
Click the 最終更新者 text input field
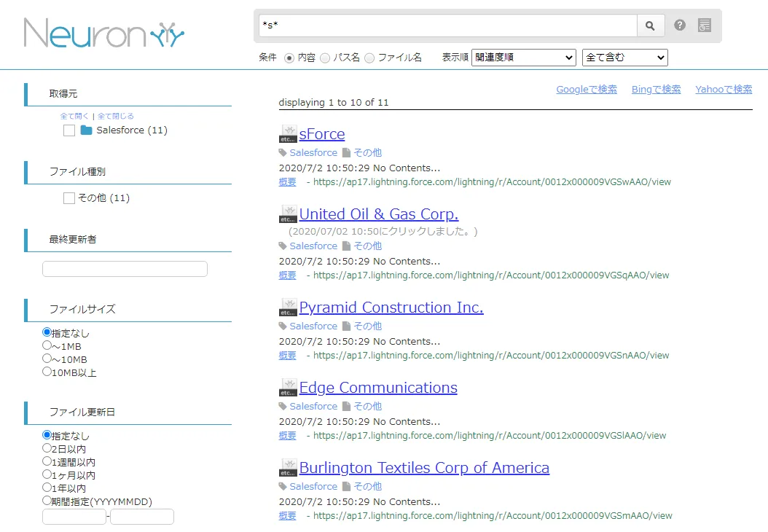click(125, 269)
